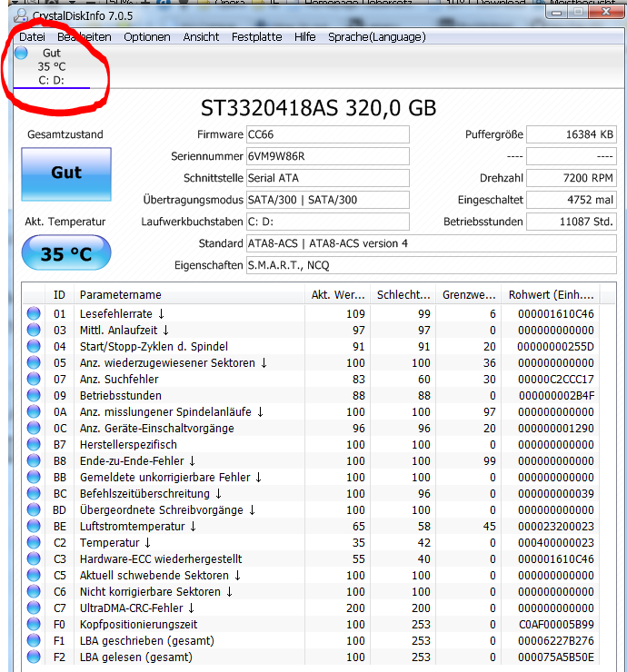Screen dimensions: 627x672
Task: Sort by the Grenzwe... column header
Action: coord(469,295)
